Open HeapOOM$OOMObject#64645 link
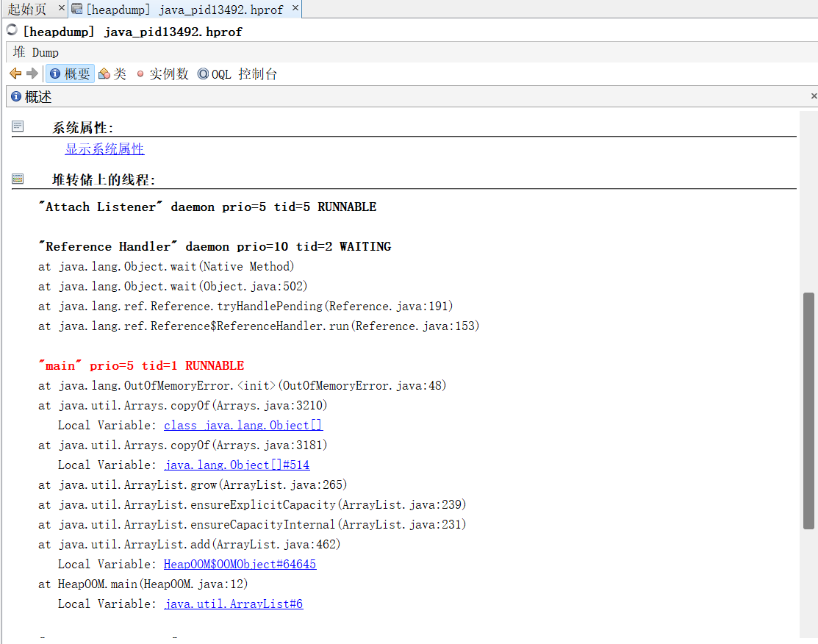The height and width of the screenshot is (644, 818). coord(240,564)
